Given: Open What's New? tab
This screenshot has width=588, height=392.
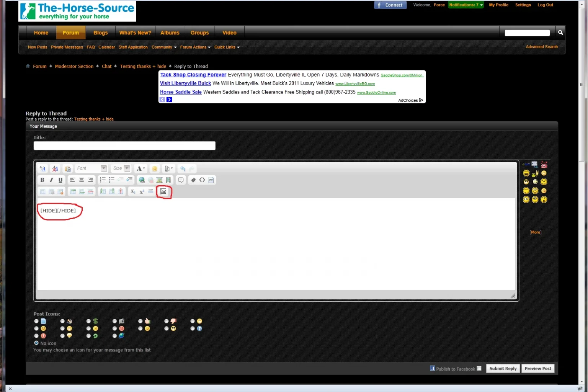Looking at the screenshot, I should (135, 33).
